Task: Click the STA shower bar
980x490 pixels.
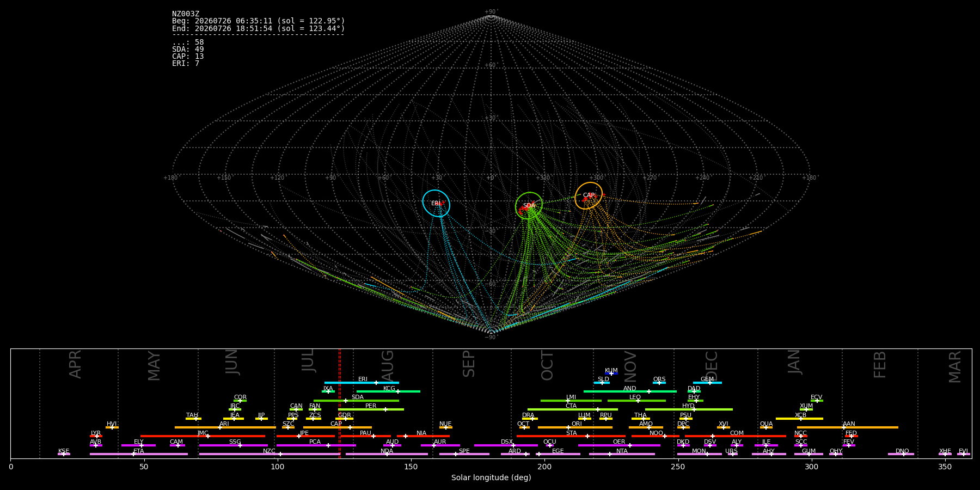Action: [571, 436]
